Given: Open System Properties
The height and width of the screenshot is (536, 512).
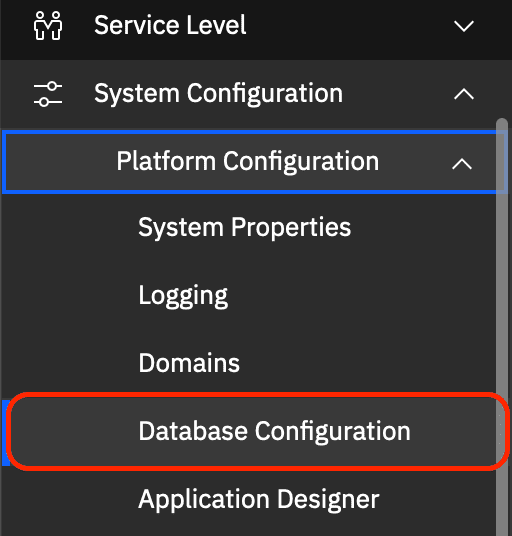Looking at the screenshot, I should 244,228.
